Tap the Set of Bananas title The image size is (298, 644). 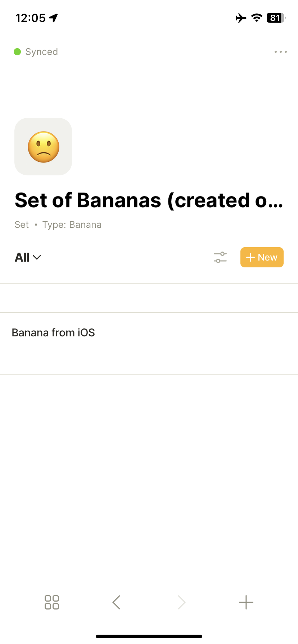[149, 200]
